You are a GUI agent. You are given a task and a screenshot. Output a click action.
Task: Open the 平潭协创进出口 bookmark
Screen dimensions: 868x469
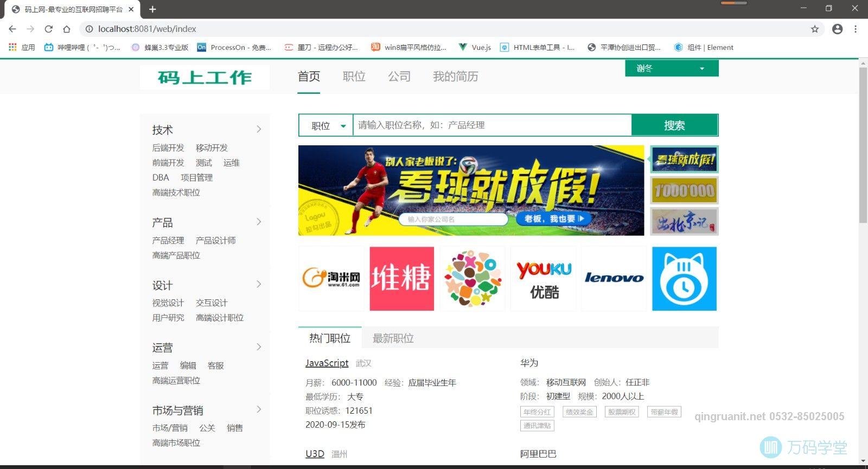pos(624,47)
